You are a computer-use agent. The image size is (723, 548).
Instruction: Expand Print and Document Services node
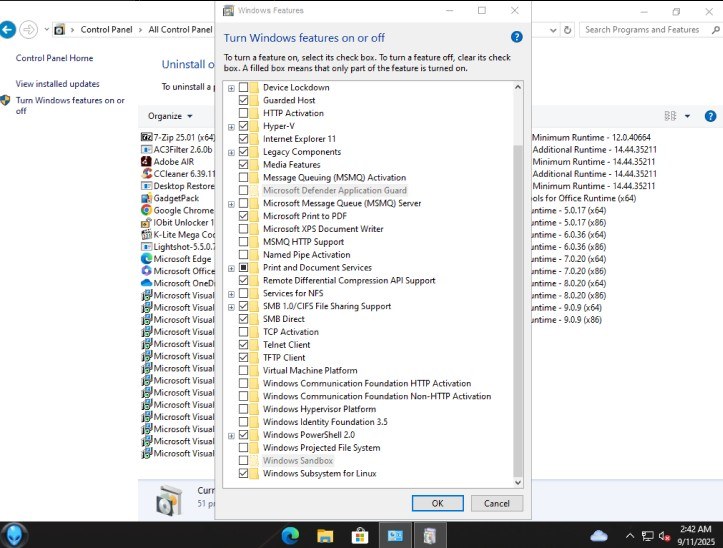(x=231, y=268)
